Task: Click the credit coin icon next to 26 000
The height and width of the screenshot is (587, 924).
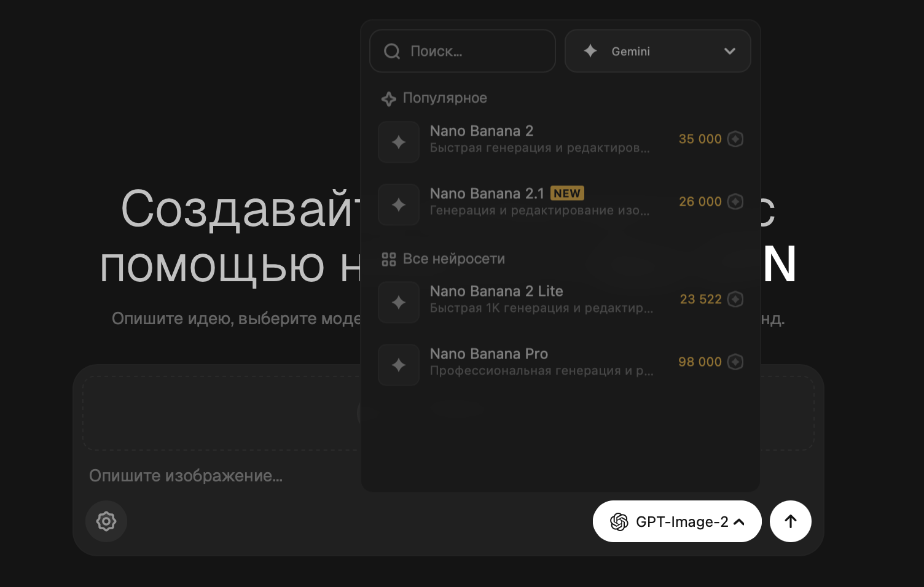Action: click(x=735, y=201)
